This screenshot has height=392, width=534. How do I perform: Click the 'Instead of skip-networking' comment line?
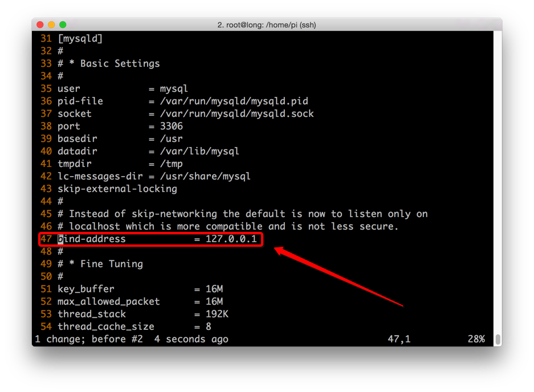point(242,214)
